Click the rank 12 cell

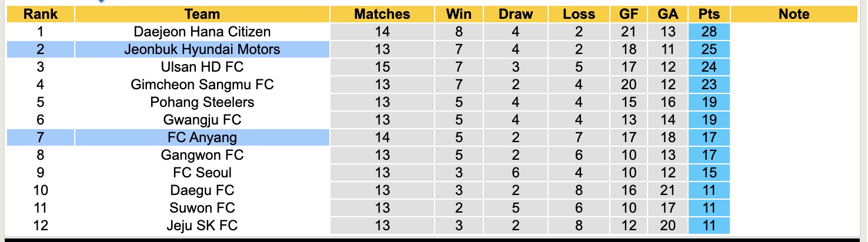pos(40,226)
